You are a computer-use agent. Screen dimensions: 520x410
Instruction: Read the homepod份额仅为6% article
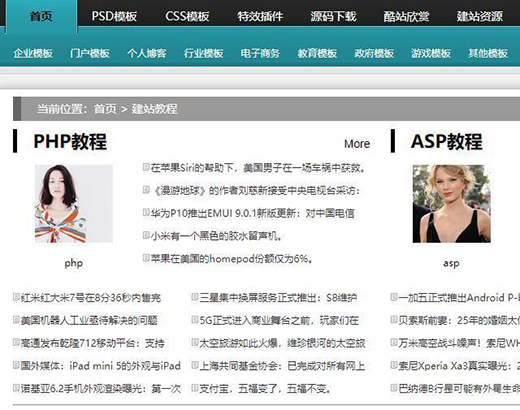pos(232,259)
